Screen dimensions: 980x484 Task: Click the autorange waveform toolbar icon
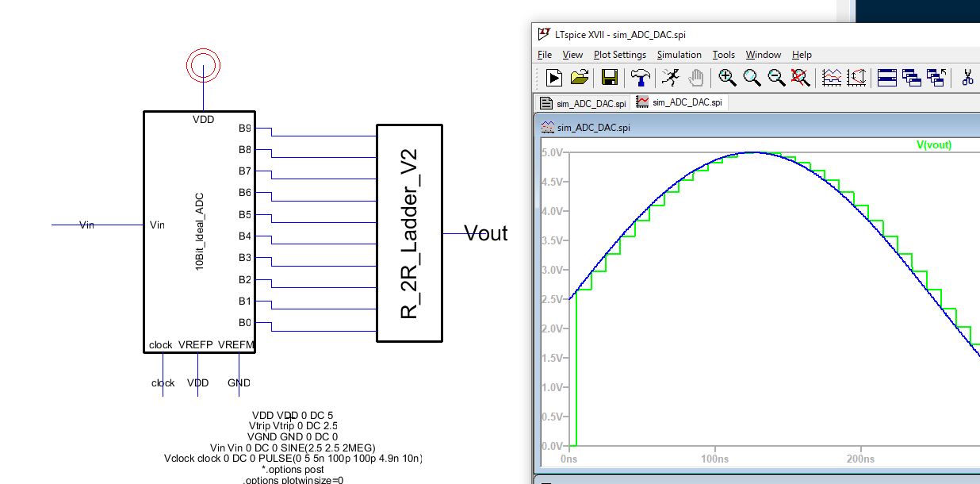click(832, 77)
